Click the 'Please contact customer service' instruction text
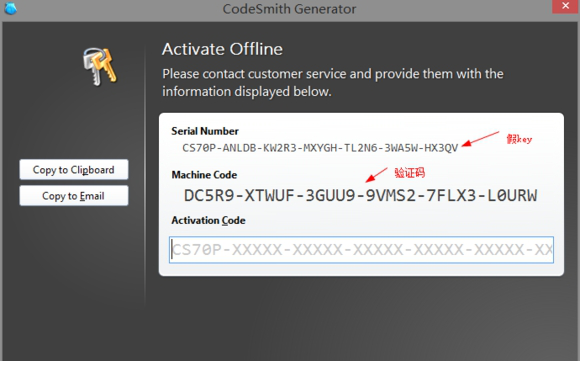Image resolution: width=580 pixels, height=375 pixels. [333, 82]
